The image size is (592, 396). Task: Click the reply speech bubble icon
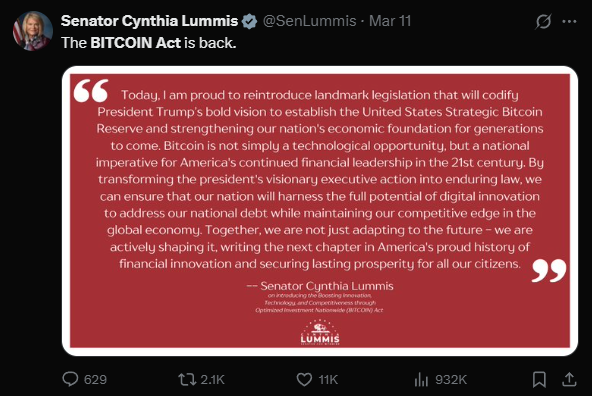point(70,379)
